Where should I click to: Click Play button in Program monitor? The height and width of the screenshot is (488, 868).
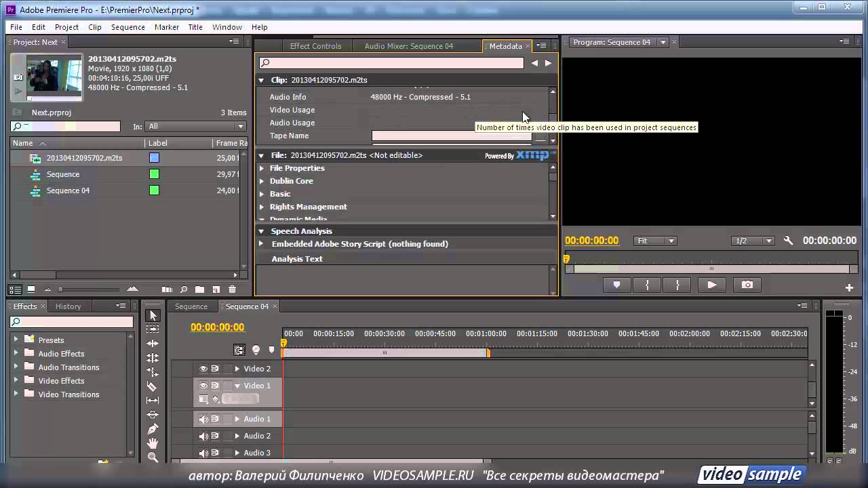(x=712, y=285)
